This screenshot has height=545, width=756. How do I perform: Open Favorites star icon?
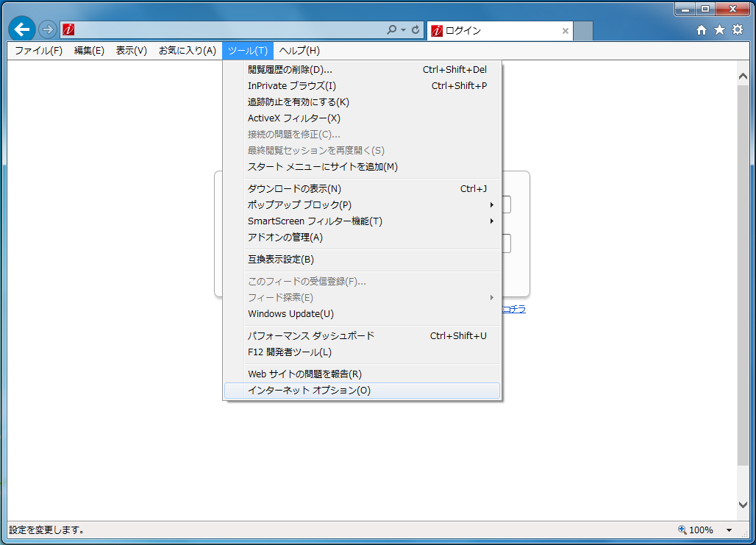(x=719, y=30)
